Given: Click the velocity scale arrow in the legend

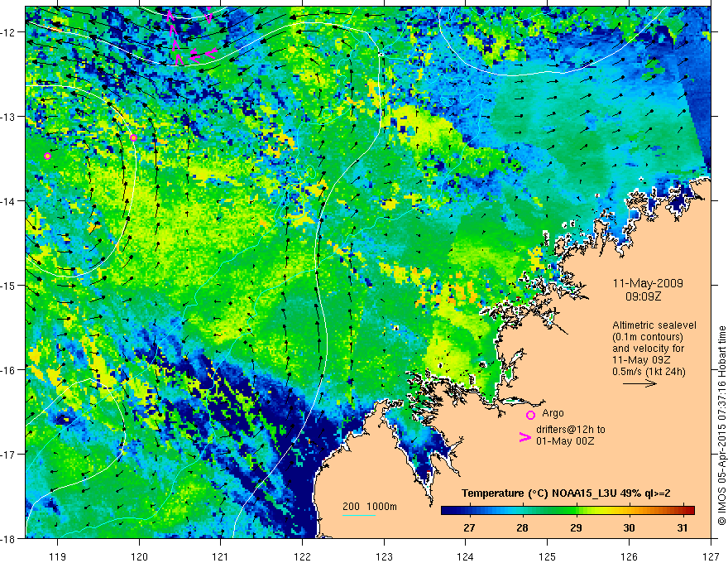Looking at the screenshot, I should pos(639,383).
